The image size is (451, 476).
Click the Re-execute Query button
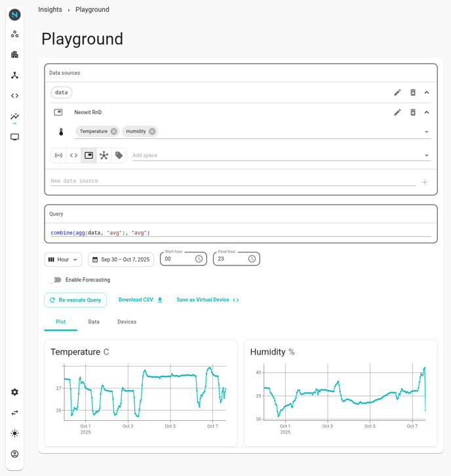pyautogui.click(x=75, y=300)
